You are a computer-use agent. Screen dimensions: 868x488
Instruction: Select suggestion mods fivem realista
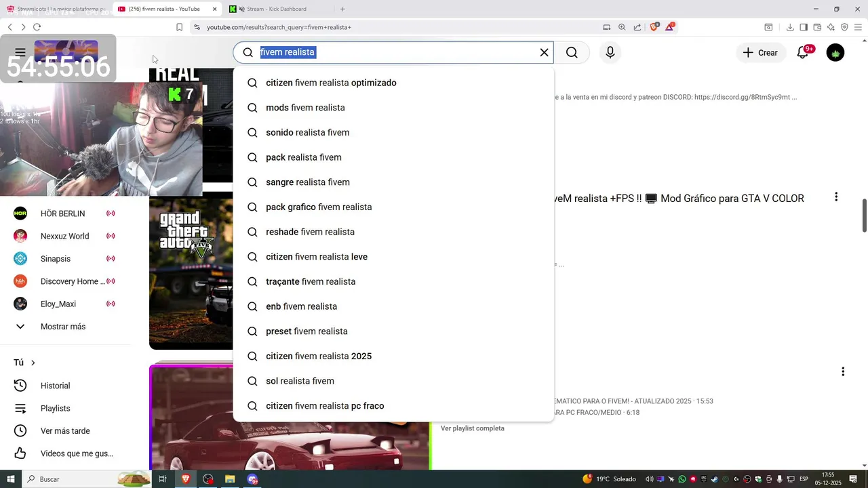[393, 108]
